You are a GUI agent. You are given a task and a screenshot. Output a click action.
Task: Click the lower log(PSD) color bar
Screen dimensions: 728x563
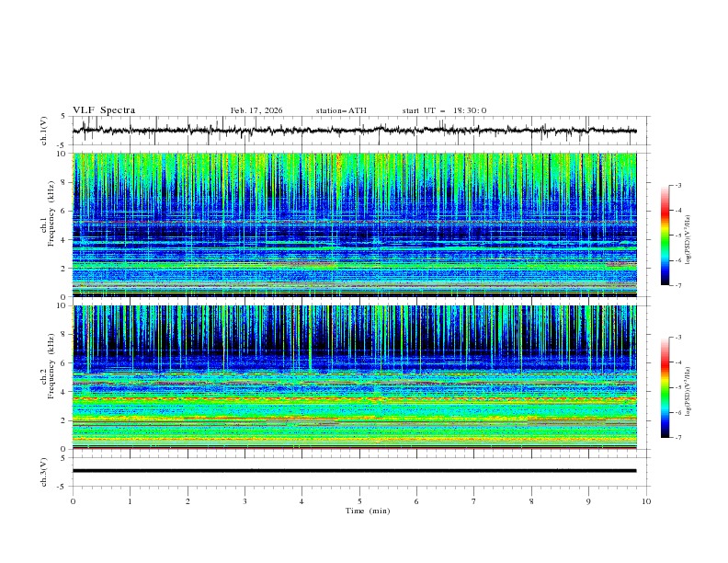click(x=665, y=386)
